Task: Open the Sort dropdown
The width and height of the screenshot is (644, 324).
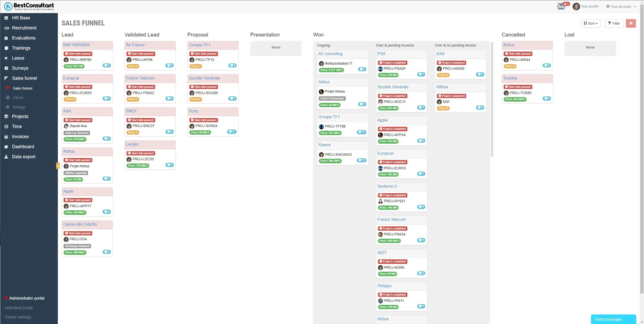Action: tap(590, 23)
